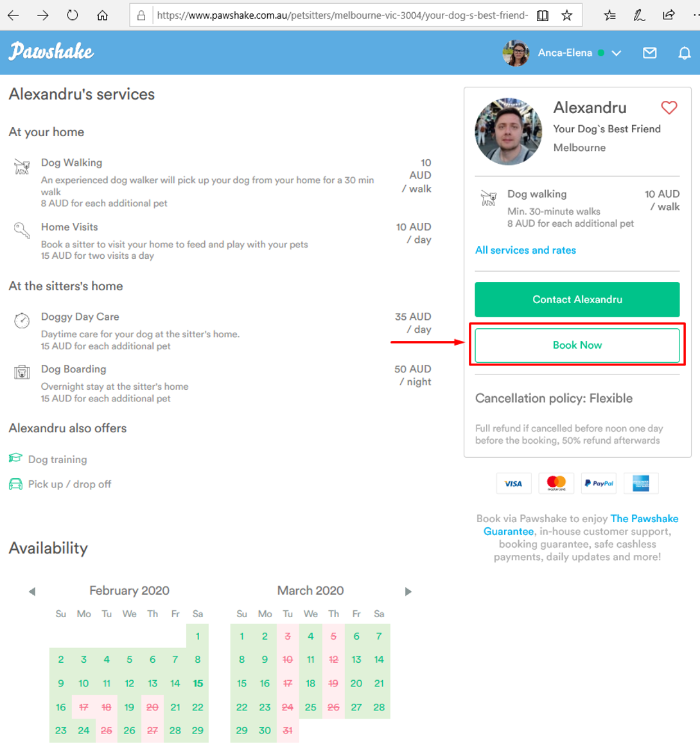The image size is (700, 745).
Task: Expand the Anca-Elena account dropdown chevron
Action: click(617, 53)
